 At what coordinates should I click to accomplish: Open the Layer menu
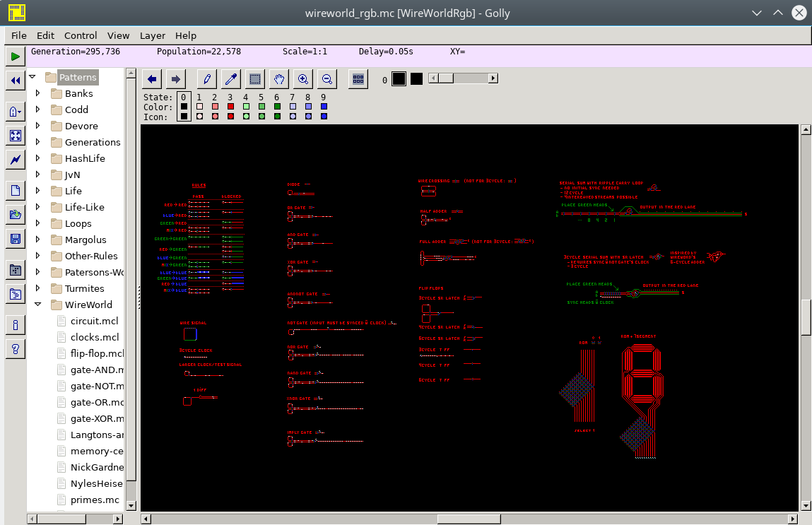pos(152,35)
